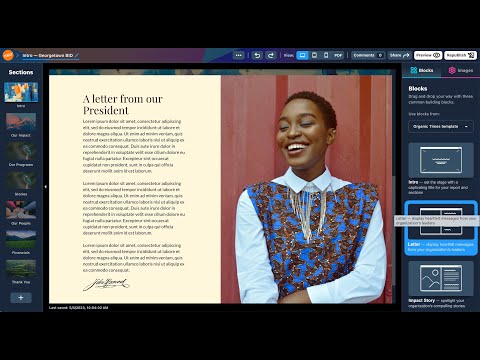This screenshot has width=480, height=360.
Task: Collapse the Sections sidebar arrow
Action: point(46,187)
